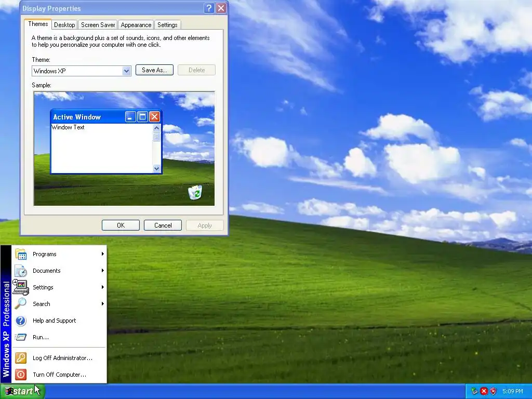This screenshot has width=532, height=399.
Task: Expand the Settings submenu arrow
Action: 102,287
